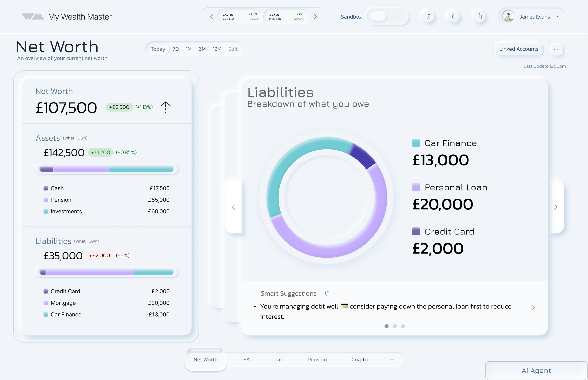Select the Today time range option
Screen dimensions: 588x380
(x=158, y=49)
